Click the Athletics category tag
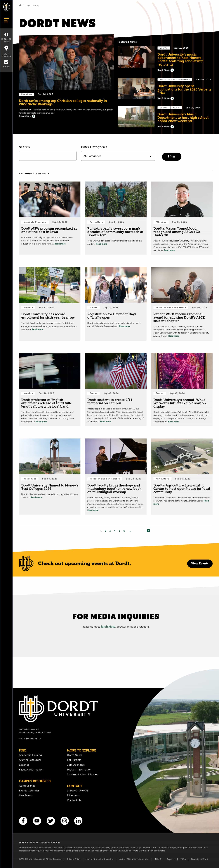Screen dimensions: 219x868 [x=161, y=222]
